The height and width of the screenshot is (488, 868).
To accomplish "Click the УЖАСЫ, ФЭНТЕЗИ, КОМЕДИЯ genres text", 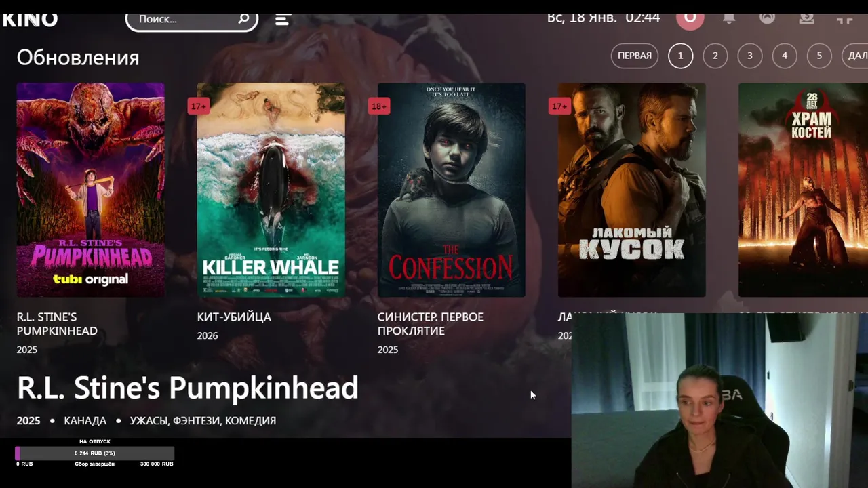I will tap(203, 421).
